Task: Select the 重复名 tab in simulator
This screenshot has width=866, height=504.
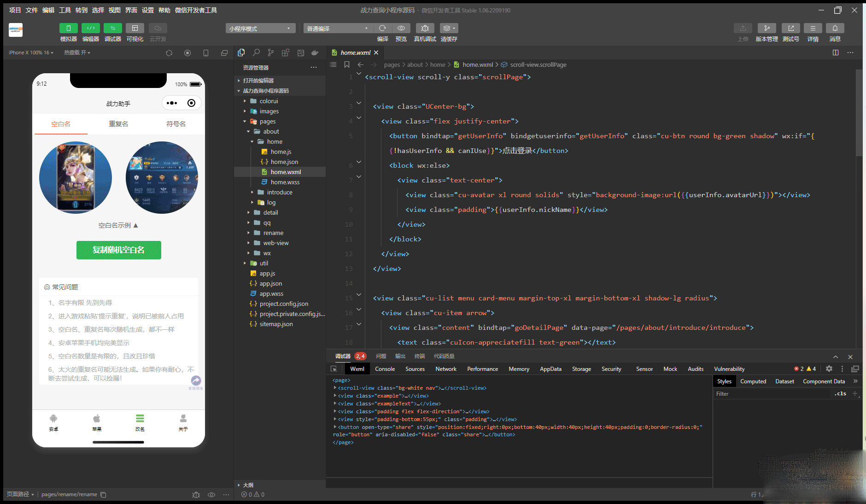Action: (x=118, y=124)
